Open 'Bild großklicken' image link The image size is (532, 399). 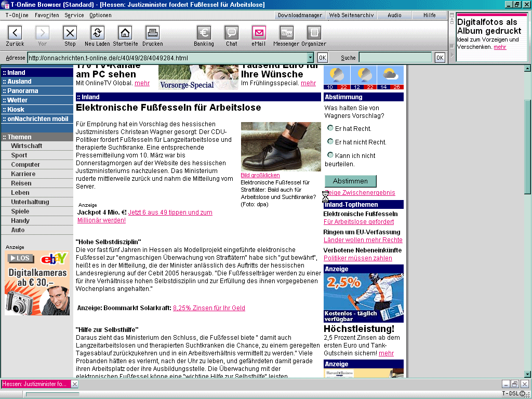point(260,176)
